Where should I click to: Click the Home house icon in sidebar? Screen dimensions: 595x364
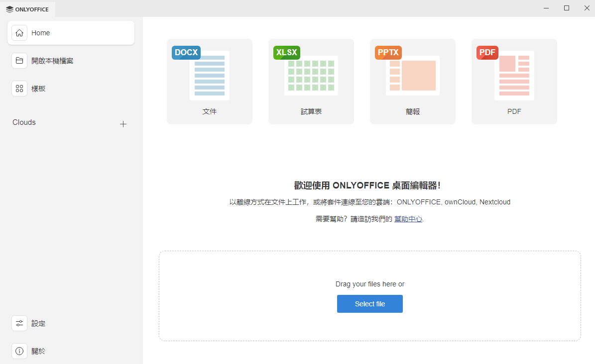(x=19, y=33)
